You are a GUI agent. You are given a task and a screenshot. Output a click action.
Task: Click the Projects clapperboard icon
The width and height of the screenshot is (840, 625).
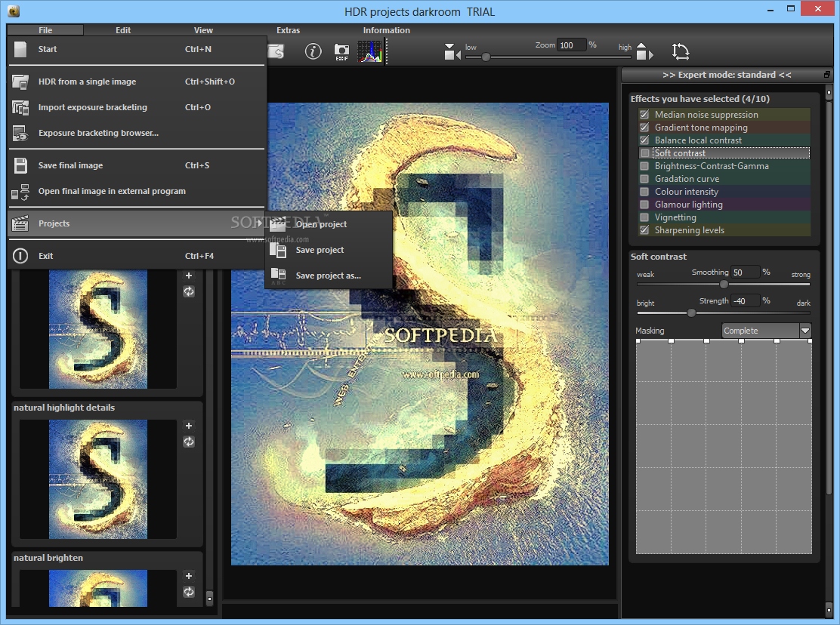point(20,223)
